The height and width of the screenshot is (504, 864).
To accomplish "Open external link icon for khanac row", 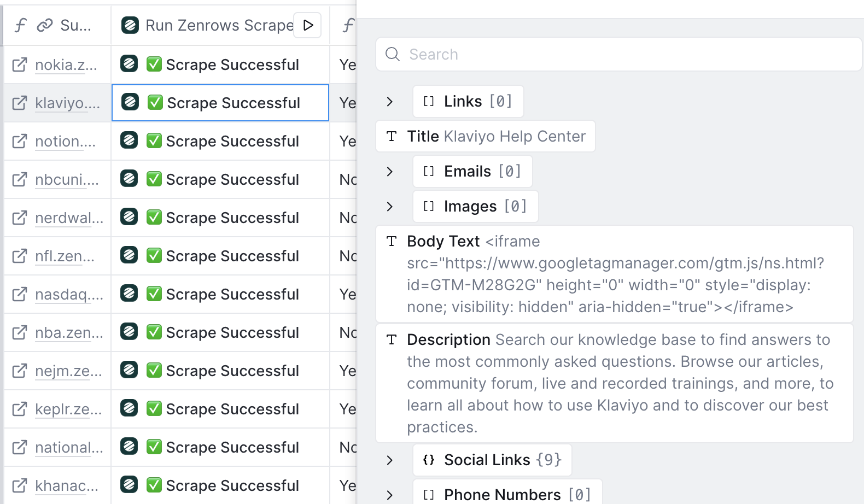I will [x=20, y=485].
